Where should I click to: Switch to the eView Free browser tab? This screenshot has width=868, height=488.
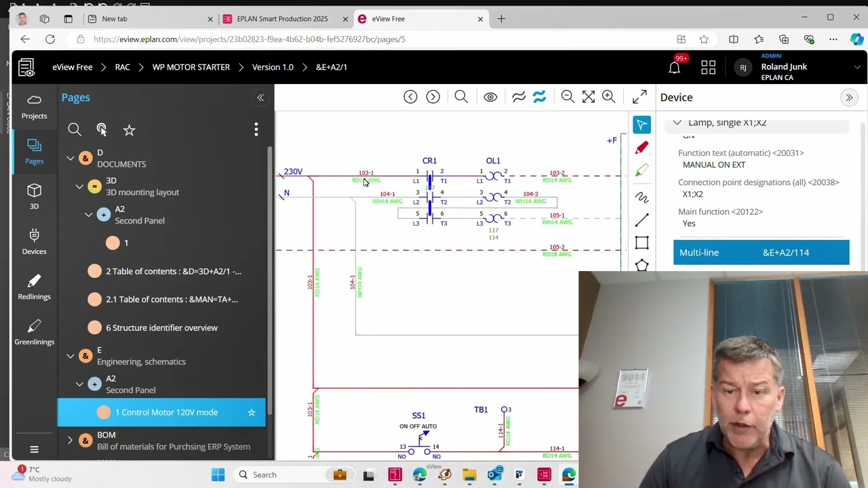419,19
